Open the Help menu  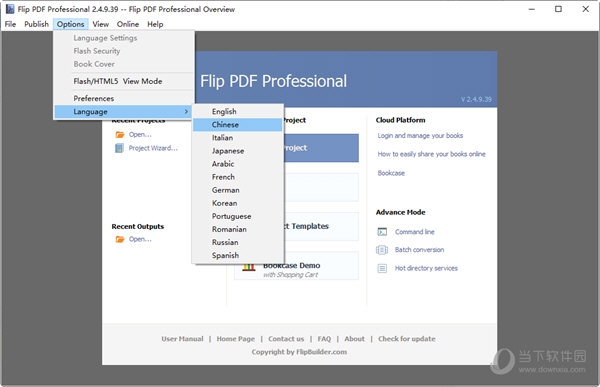click(x=155, y=24)
